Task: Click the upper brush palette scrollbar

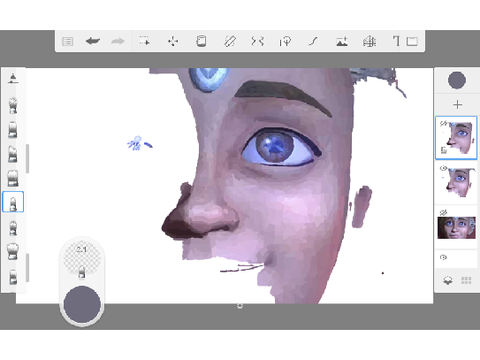Action: (27, 159)
